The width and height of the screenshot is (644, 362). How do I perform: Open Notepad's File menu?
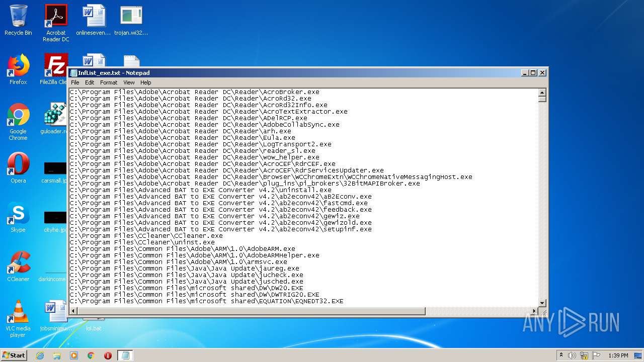(75, 82)
